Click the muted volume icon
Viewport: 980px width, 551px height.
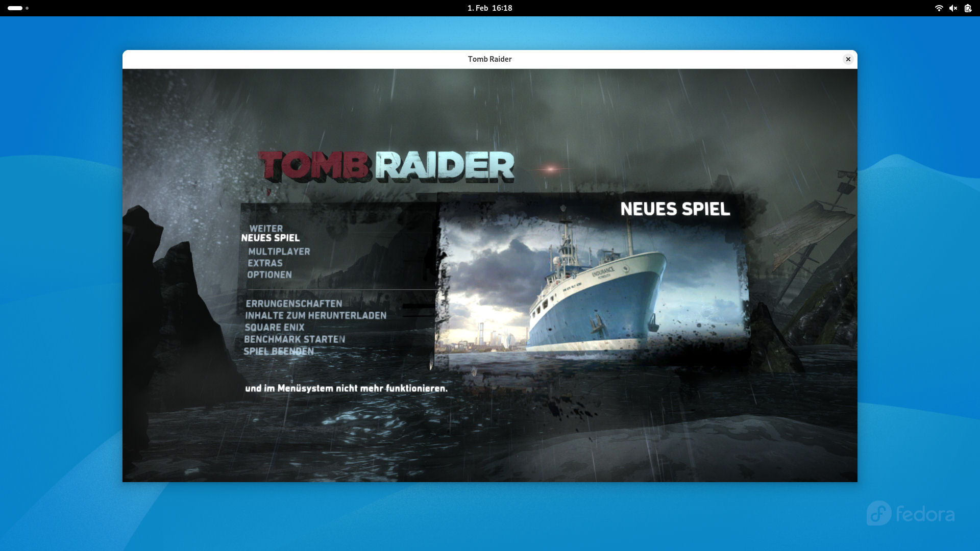pos(953,8)
